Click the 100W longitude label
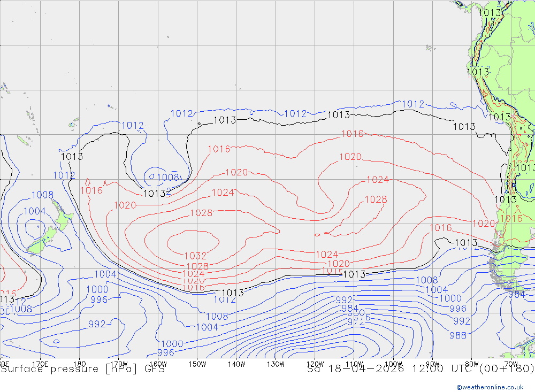Image resolution: width=535 pixels, height=392 pixels. (393, 364)
